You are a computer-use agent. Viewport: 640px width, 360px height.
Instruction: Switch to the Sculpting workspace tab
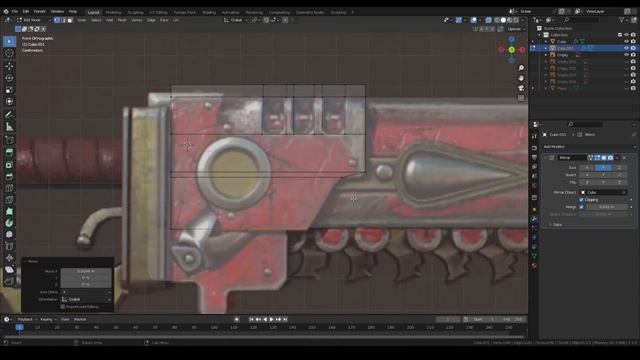coord(135,12)
